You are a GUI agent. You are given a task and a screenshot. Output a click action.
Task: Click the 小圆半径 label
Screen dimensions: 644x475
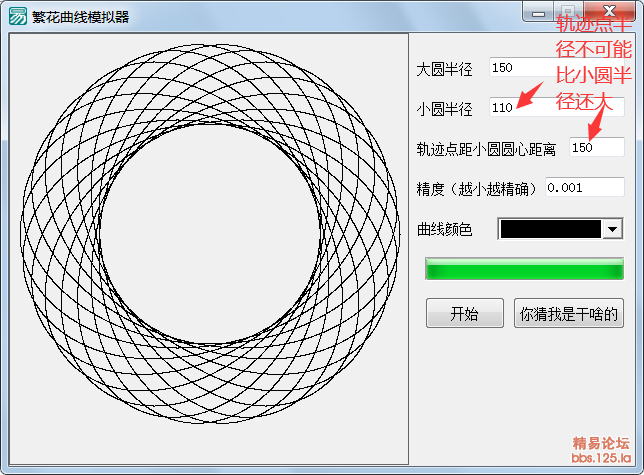[x=444, y=109]
